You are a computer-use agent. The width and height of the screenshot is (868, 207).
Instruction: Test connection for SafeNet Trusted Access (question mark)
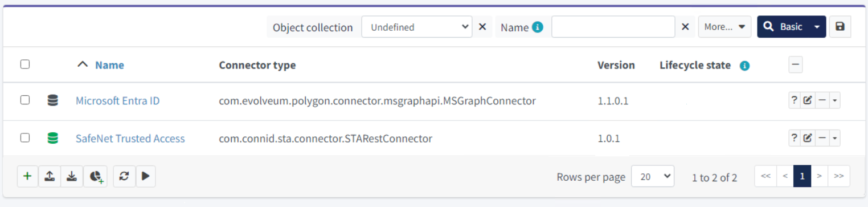tap(795, 138)
